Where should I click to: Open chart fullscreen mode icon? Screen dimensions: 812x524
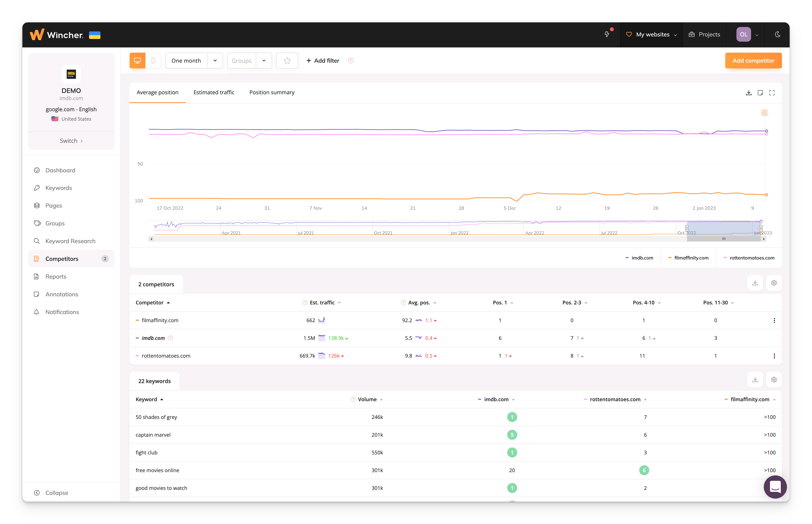coord(772,93)
